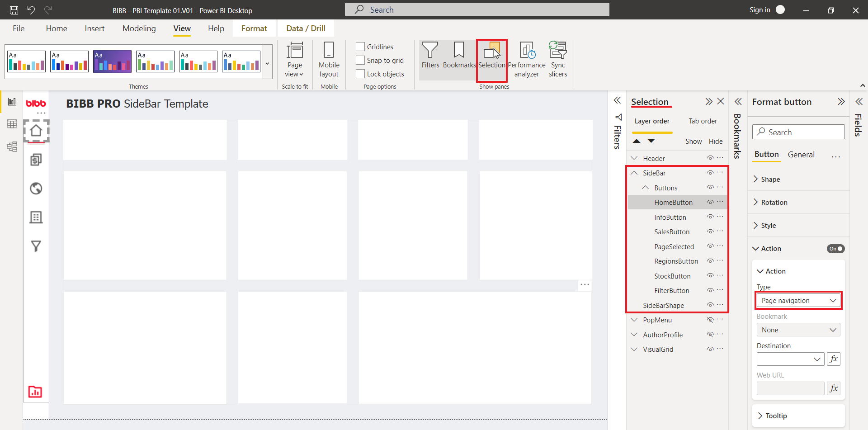The height and width of the screenshot is (430, 868).
Task: Open the Bookmark dropdown showing None
Action: (798, 330)
